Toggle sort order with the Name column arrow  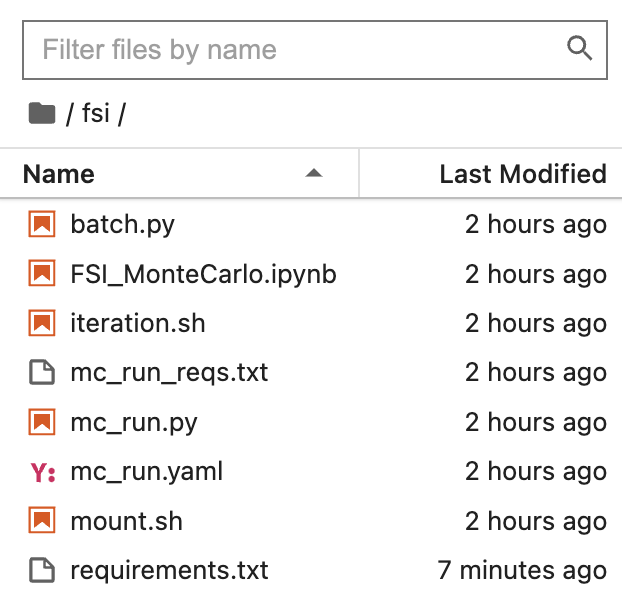(314, 174)
